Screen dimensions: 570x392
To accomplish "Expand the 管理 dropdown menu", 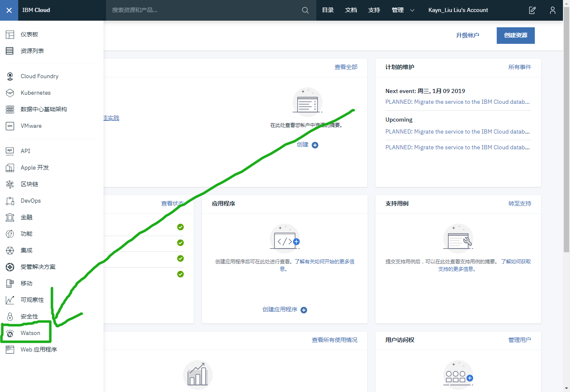I will (402, 10).
